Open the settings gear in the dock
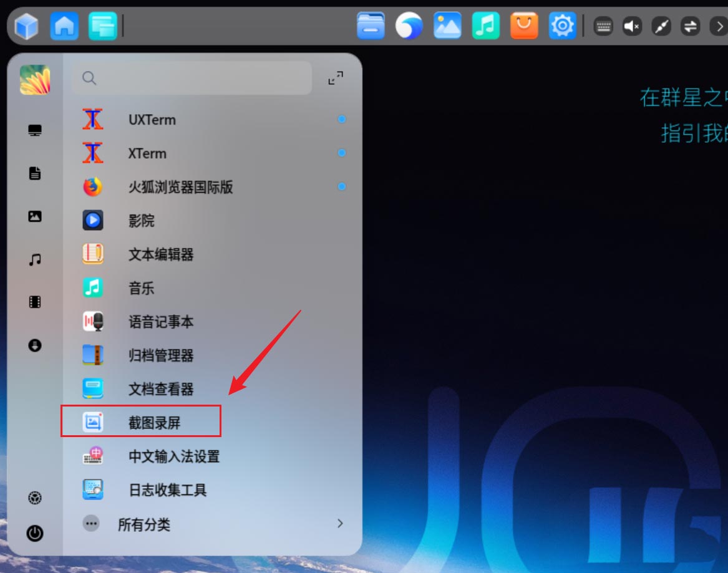 [x=562, y=26]
